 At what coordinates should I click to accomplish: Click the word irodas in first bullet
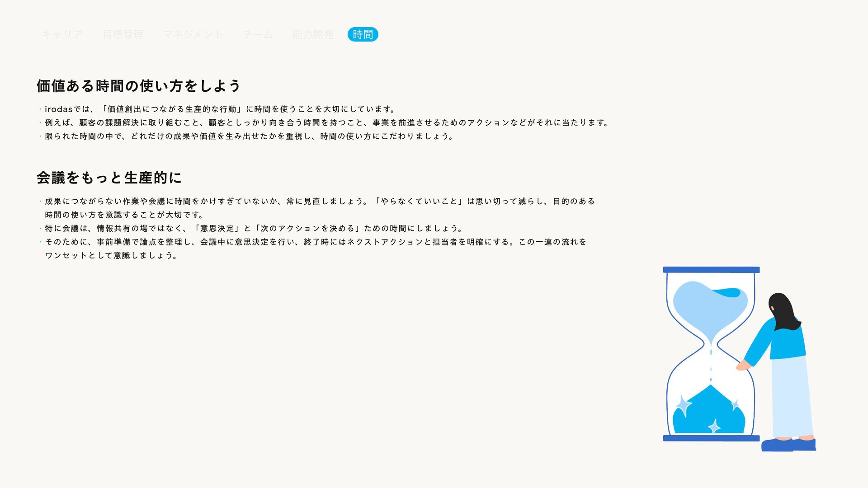[59, 109]
